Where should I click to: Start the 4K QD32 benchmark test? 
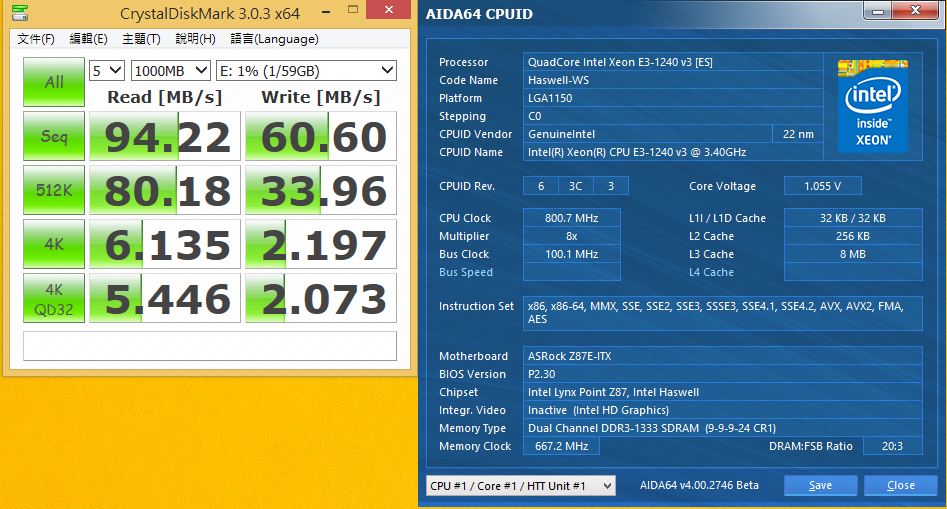(54, 298)
